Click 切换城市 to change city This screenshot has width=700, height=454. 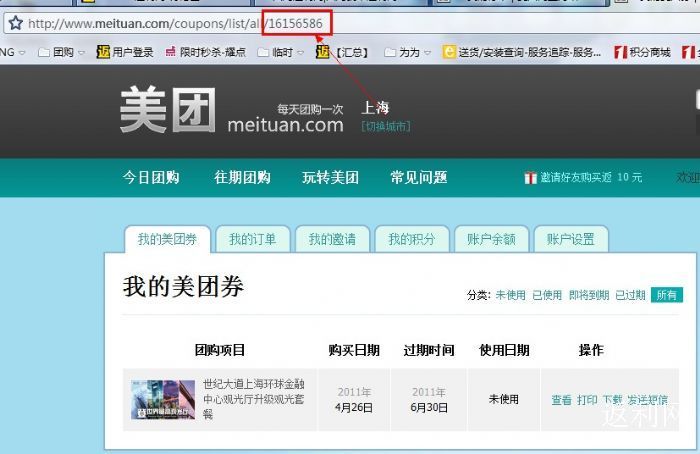point(386,126)
